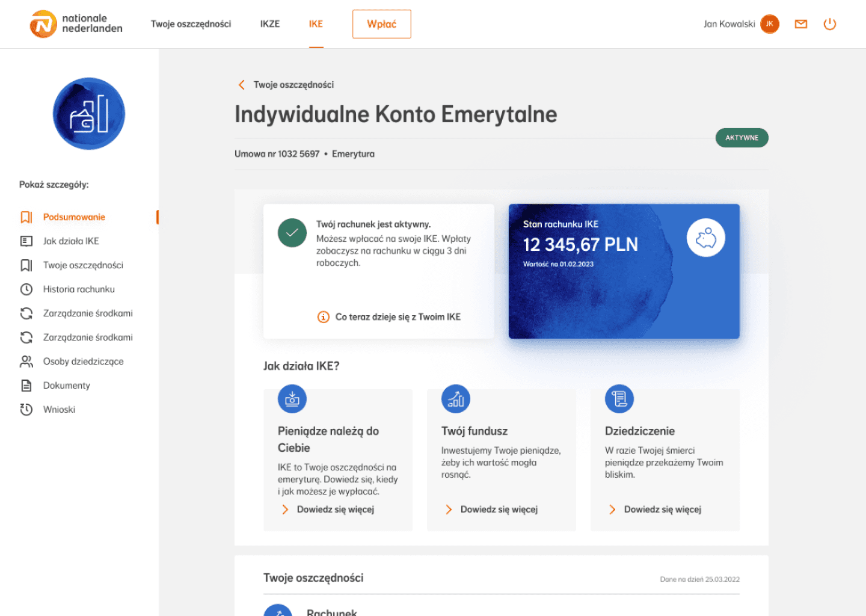Click Co teraz dzieje się z Twoim IKE link
This screenshot has width=866, height=616.
pos(398,317)
